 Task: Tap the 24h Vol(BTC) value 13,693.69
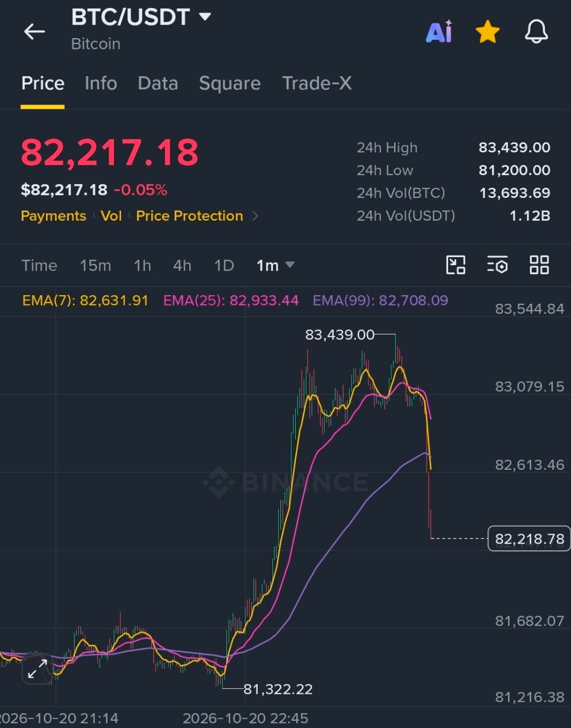(515, 193)
